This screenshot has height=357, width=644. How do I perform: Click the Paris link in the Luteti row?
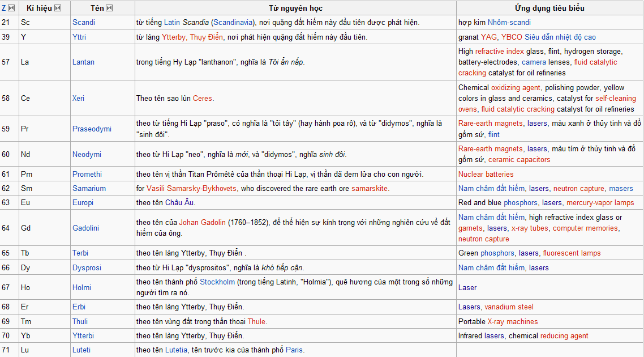click(294, 350)
